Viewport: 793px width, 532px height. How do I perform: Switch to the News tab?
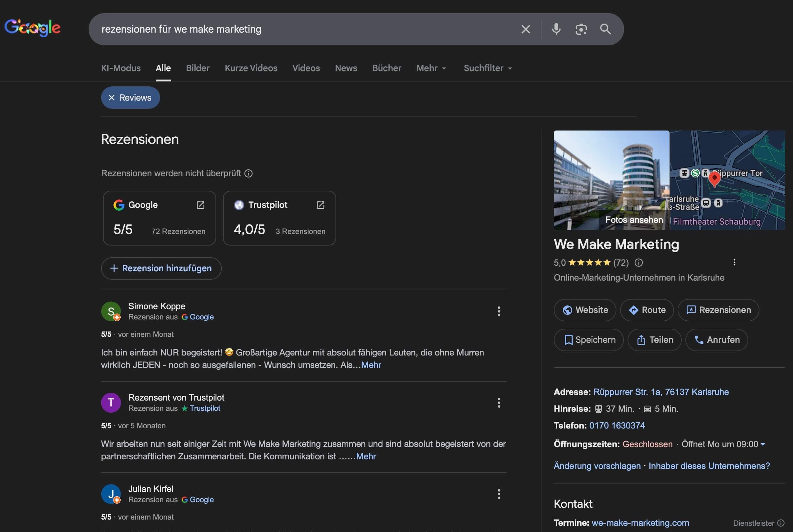click(346, 68)
